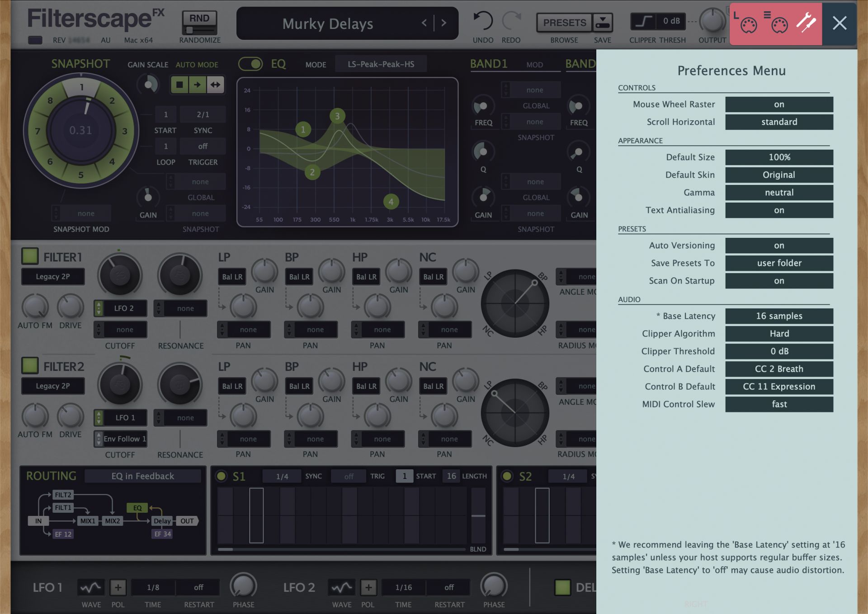The image size is (868, 614).
Task: Open the MIDI table list icon
Action: pos(776,24)
